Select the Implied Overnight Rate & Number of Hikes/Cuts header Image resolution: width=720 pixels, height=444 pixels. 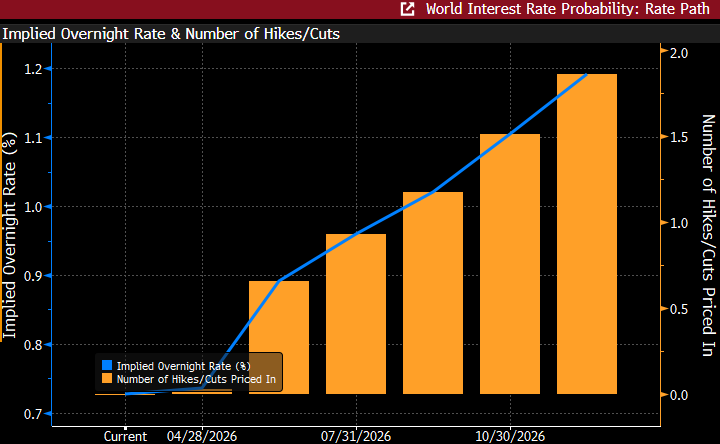(171, 34)
